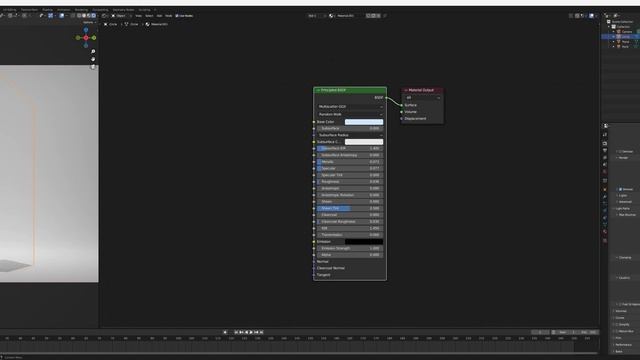Screen dimensions: 640x360
Task: Select wireframe viewport shading icon
Action: click(79, 16)
